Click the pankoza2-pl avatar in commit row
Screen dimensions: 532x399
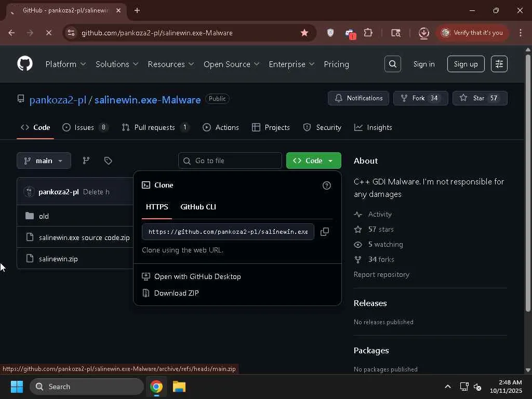[x=29, y=192]
